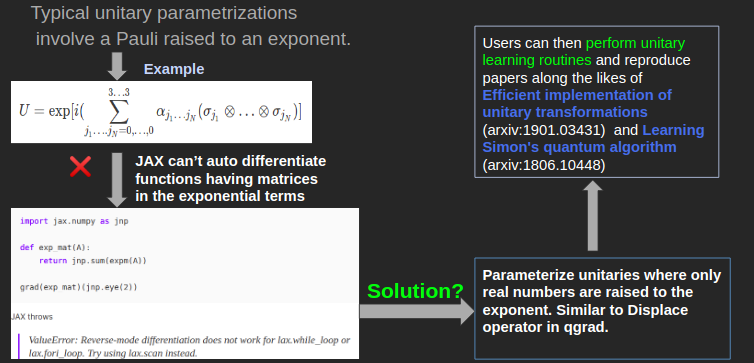Click the down arrow beside JAX differentiate text
Viewport: 754px width, 363px height.
(x=117, y=180)
